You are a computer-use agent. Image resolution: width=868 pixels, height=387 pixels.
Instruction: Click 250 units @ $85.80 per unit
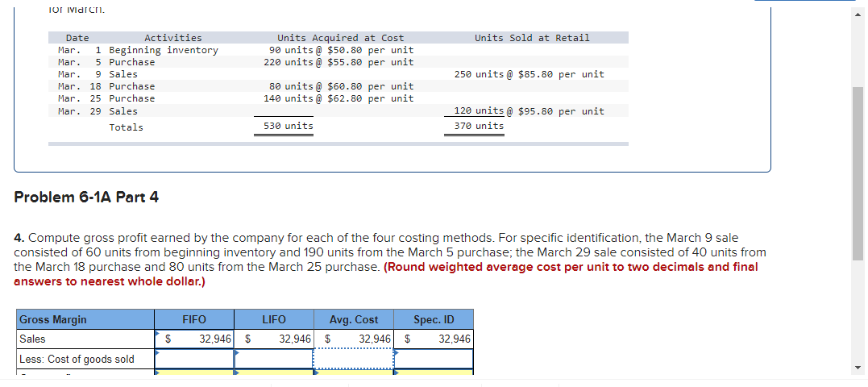tap(530, 74)
